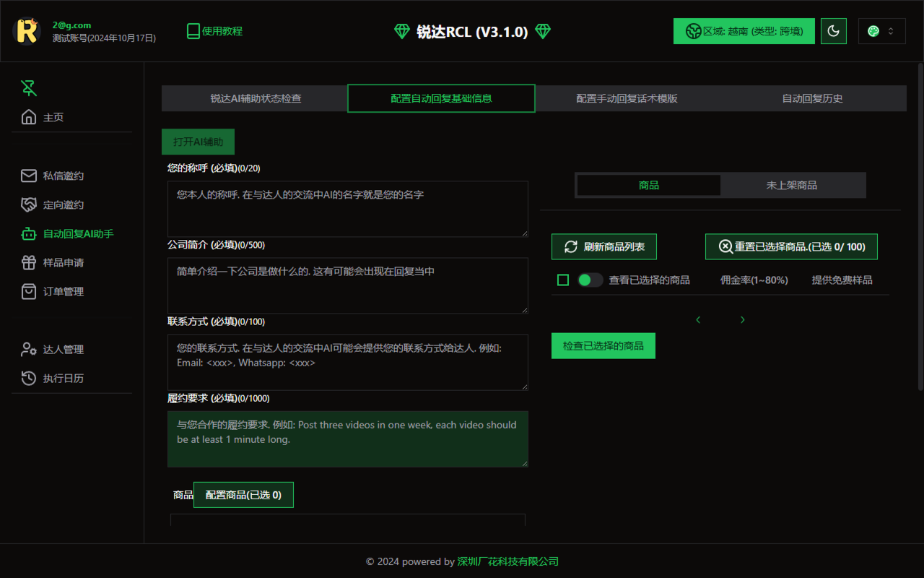Viewport: 924px width, 578px height.
Task: Open 主页 using the home icon
Action: pos(29,116)
